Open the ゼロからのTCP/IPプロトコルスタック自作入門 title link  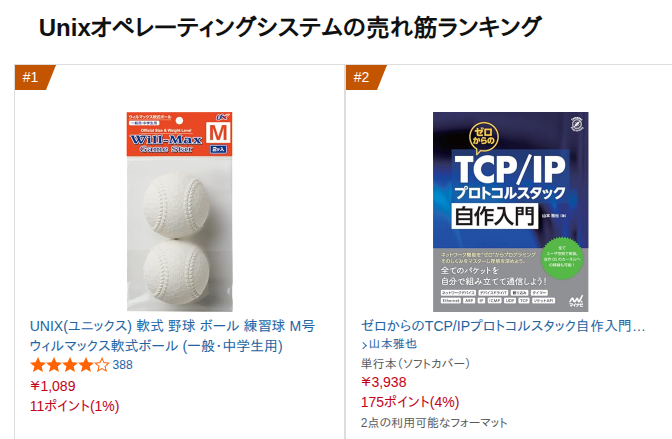coord(503,326)
